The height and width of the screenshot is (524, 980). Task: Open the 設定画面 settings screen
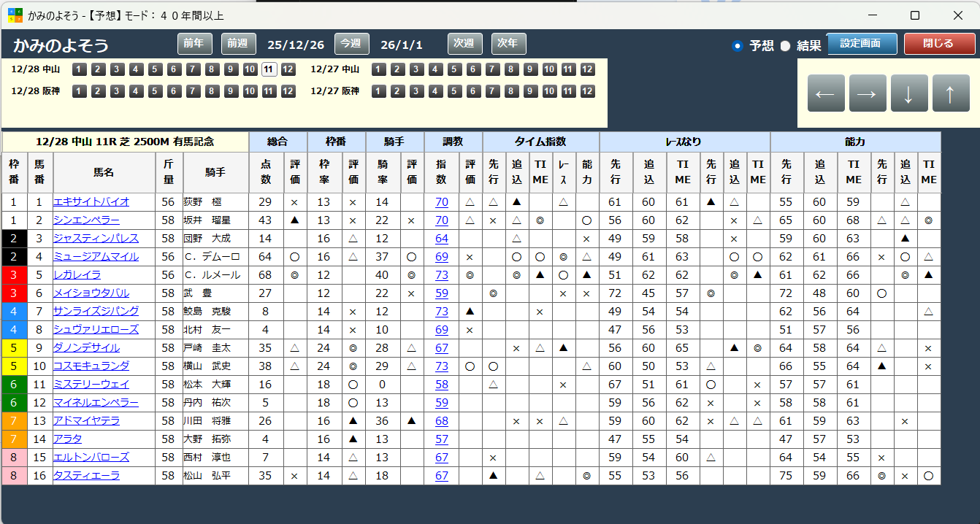(862, 44)
